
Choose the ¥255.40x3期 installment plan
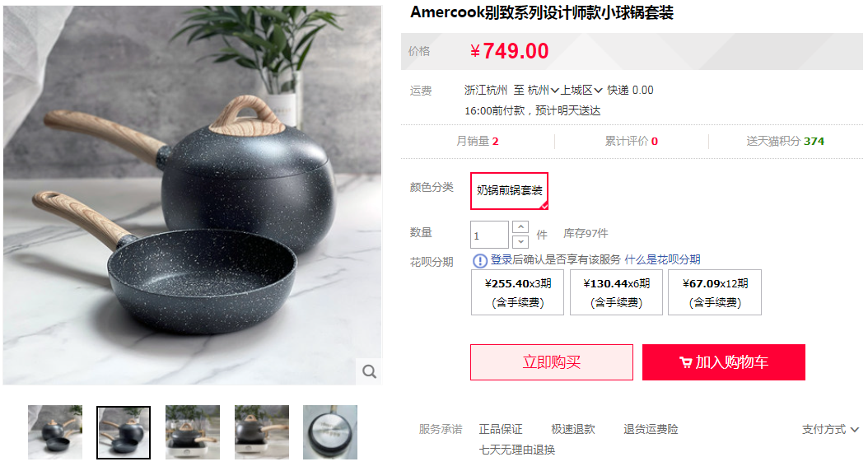pos(518,292)
